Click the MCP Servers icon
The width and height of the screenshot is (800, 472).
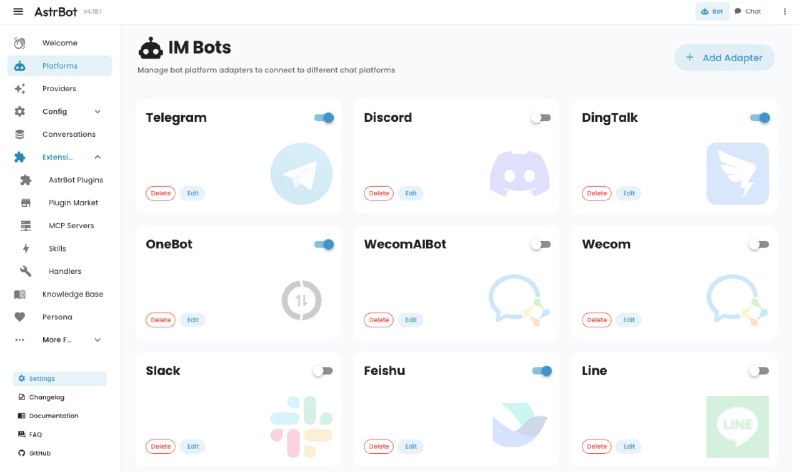pyautogui.click(x=26, y=226)
